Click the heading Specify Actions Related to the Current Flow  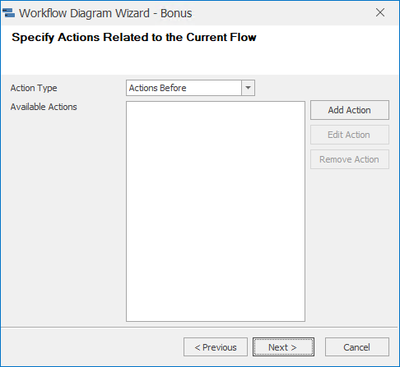[134, 37]
